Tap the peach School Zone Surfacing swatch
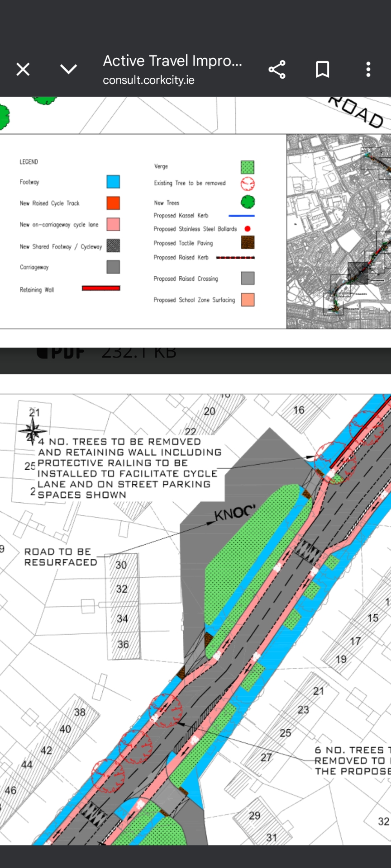The height and width of the screenshot is (868, 391). click(248, 300)
